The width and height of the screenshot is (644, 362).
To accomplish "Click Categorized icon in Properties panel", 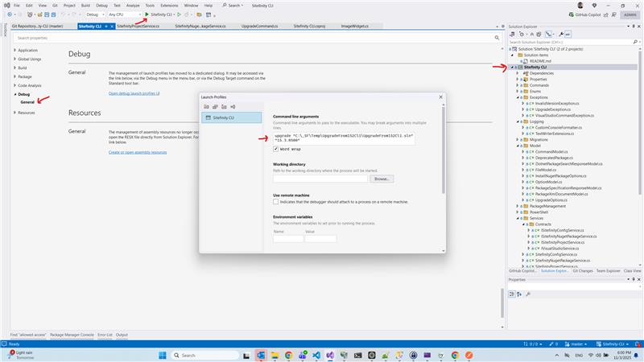I will tap(512, 294).
